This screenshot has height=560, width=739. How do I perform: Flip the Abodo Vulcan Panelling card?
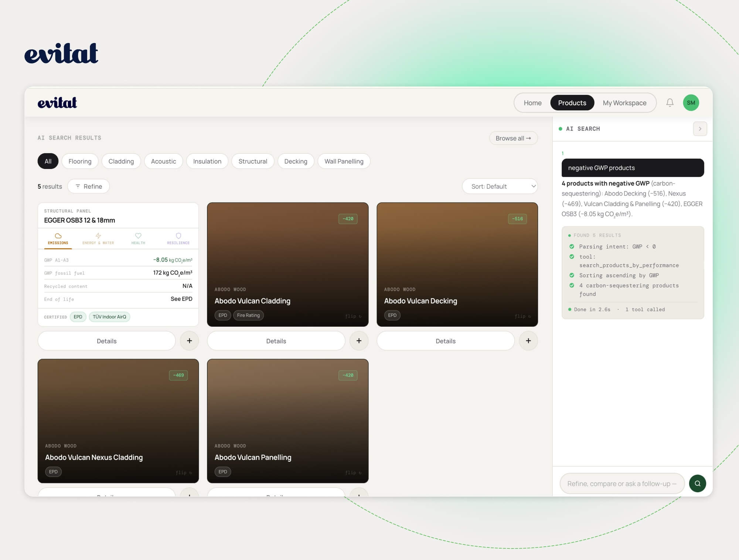click(353, 473)
